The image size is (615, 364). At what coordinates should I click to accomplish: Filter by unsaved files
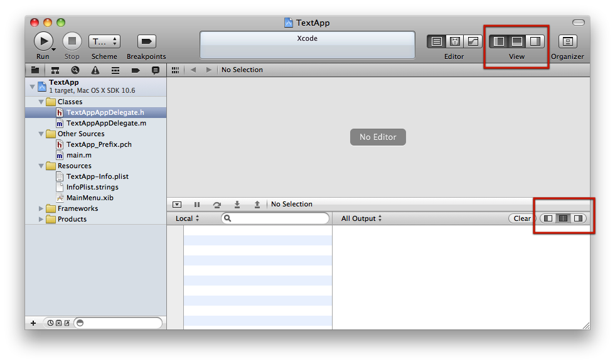(67, 323)
